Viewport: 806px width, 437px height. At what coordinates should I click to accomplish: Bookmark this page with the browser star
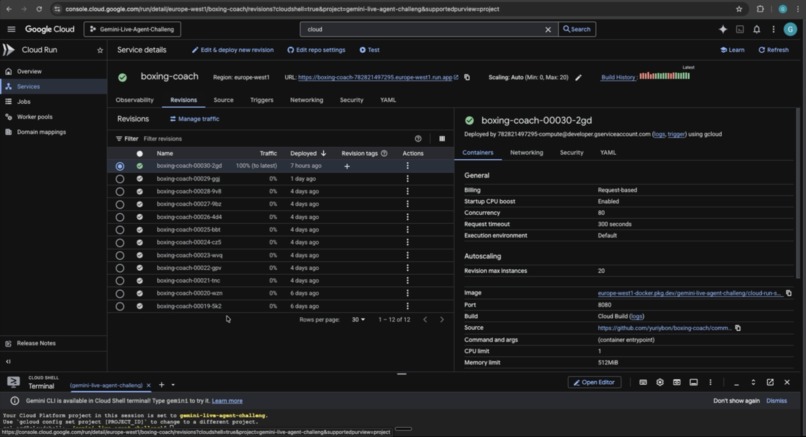[x=739, y=9]
